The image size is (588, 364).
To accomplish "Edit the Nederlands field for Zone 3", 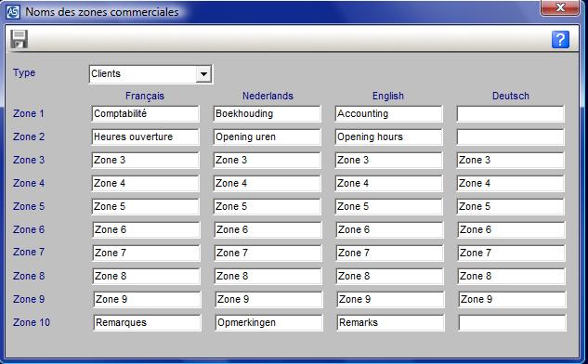I will [x=267, y=160].
